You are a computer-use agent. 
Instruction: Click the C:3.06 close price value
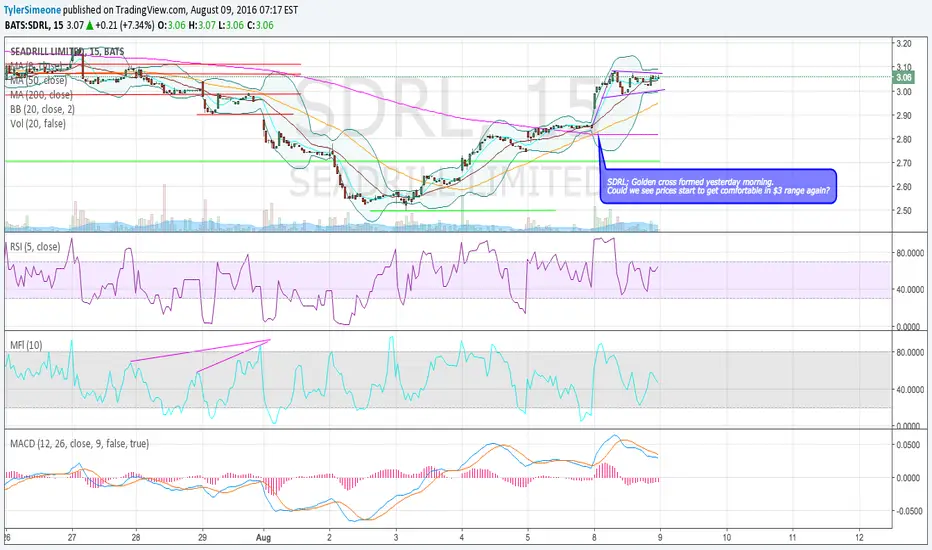(x=260, y=25)
